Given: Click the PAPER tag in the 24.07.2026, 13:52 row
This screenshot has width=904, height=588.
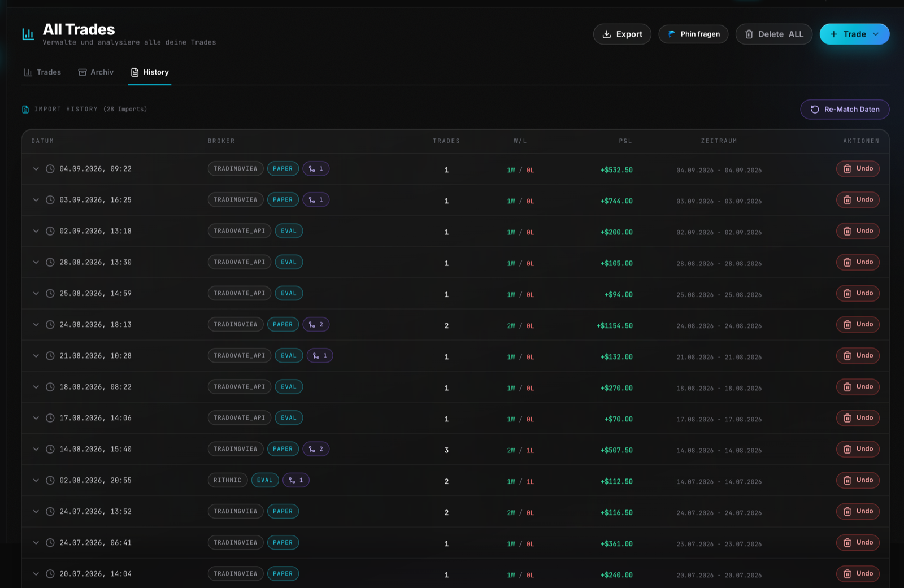Looking at the screenshot, I should coord(283,511).
